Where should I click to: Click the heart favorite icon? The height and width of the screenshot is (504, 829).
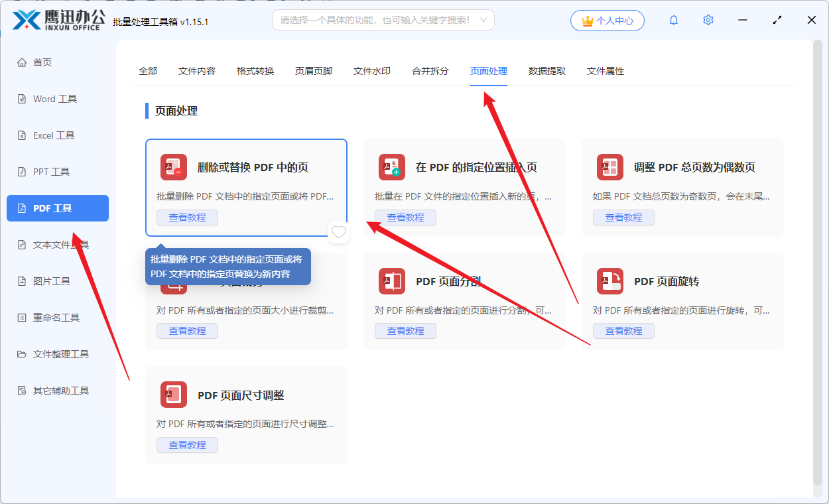pyautogui.click(x=339, y=232)
